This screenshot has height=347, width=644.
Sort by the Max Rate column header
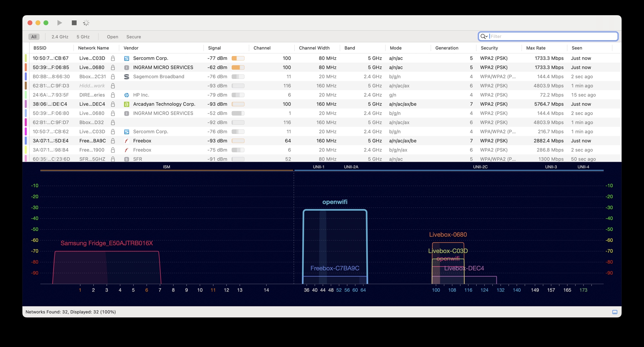536,48
